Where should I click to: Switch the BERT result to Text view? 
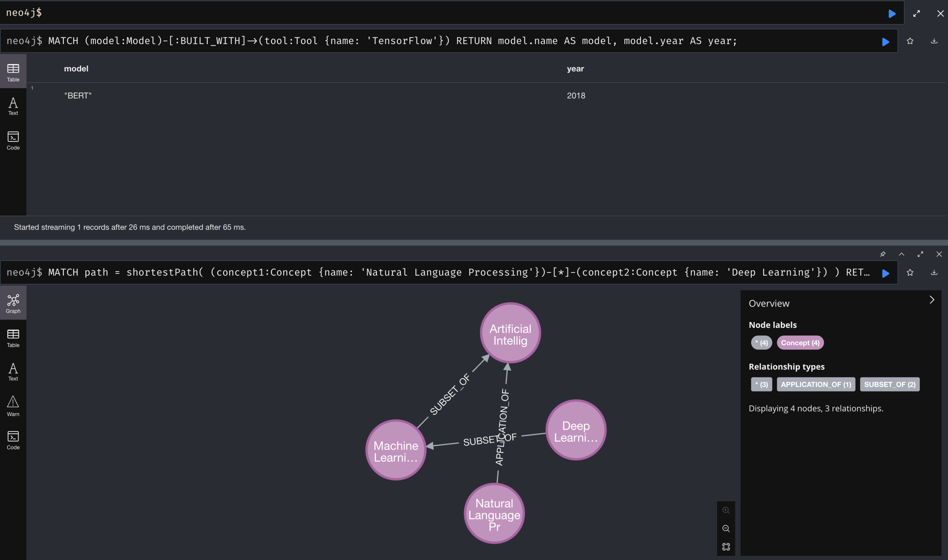point(13,105)
